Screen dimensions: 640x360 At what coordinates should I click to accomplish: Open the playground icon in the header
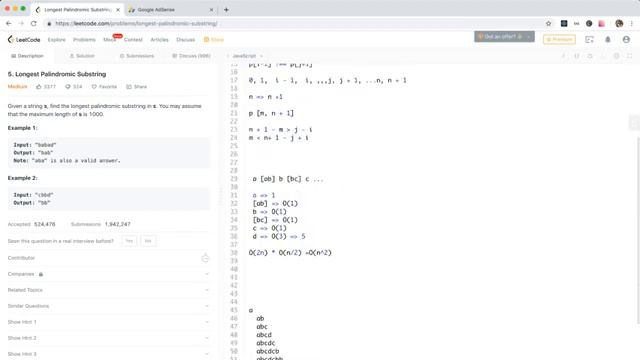point(589,40)
